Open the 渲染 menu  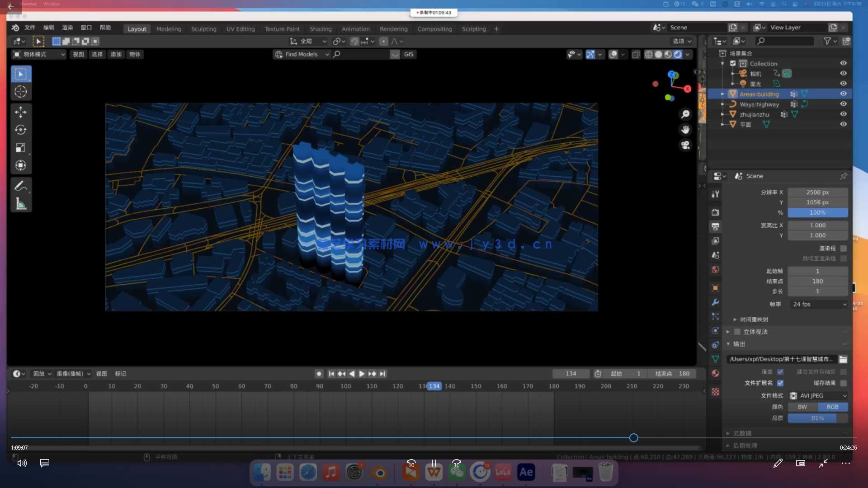point(67,28)
